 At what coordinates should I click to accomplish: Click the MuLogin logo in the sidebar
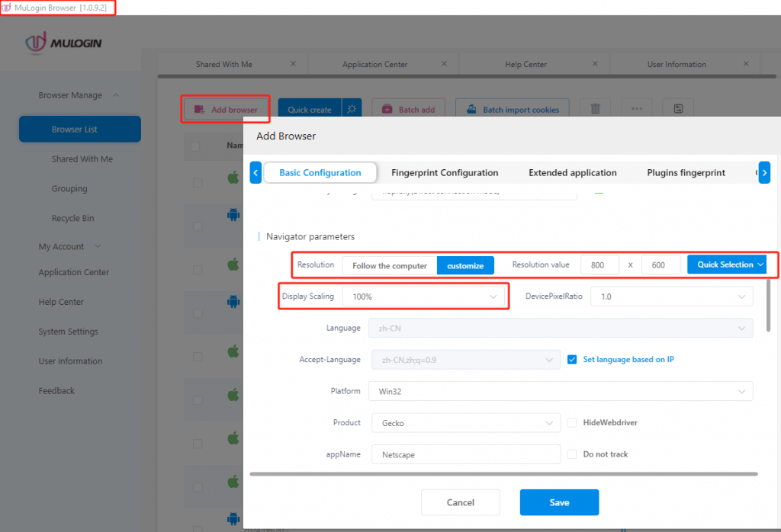click(63, 43)
